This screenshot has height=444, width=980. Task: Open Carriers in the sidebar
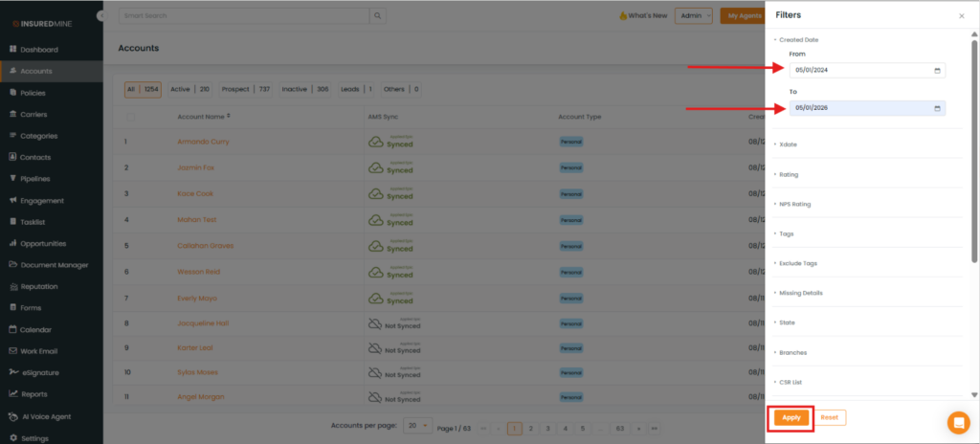point(33,115)
